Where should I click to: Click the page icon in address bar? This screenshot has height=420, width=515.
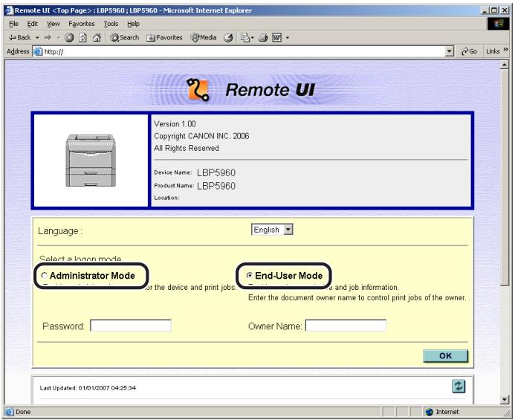tap(39, 51)
